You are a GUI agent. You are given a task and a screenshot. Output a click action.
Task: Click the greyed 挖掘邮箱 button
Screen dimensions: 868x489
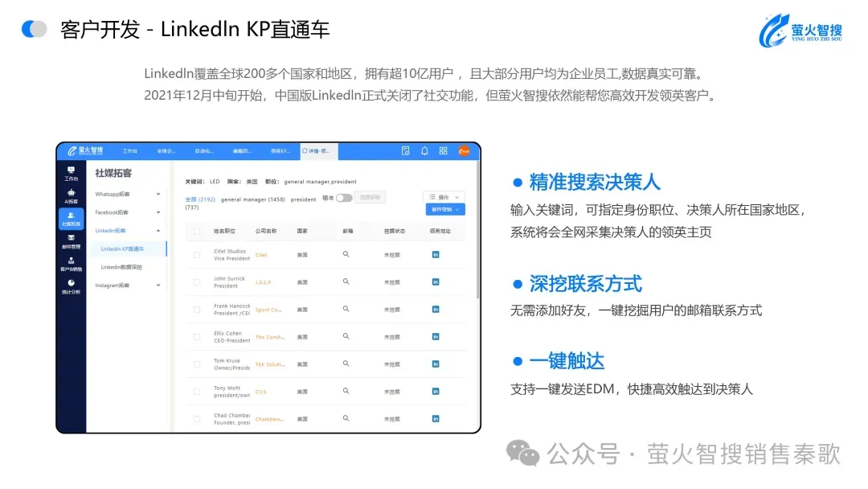(x=370, y=198)
